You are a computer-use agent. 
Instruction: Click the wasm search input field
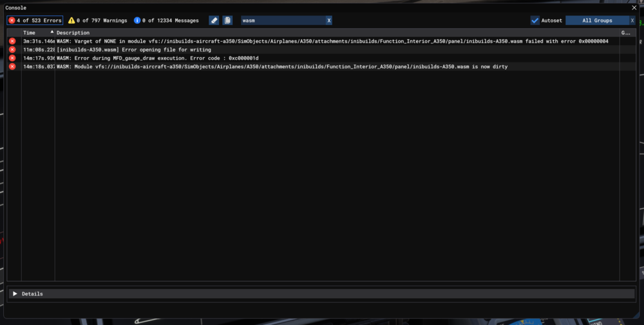tap(282, 21)
